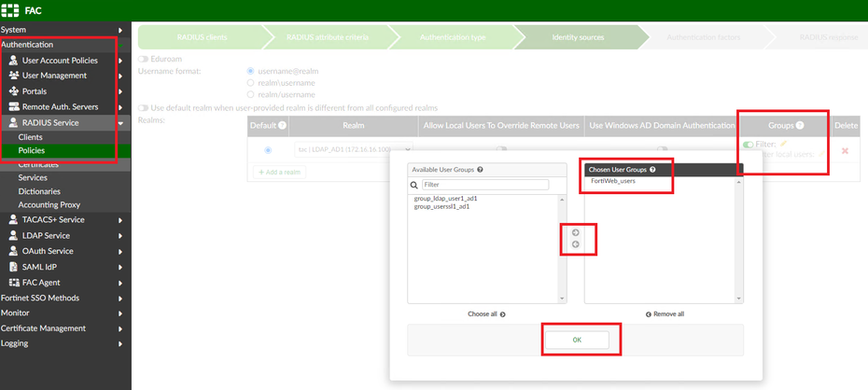Open User Account Policies via its person icon
Image resolution: width=868 pixels, height=390 pixels.
[x=13, y=61]
